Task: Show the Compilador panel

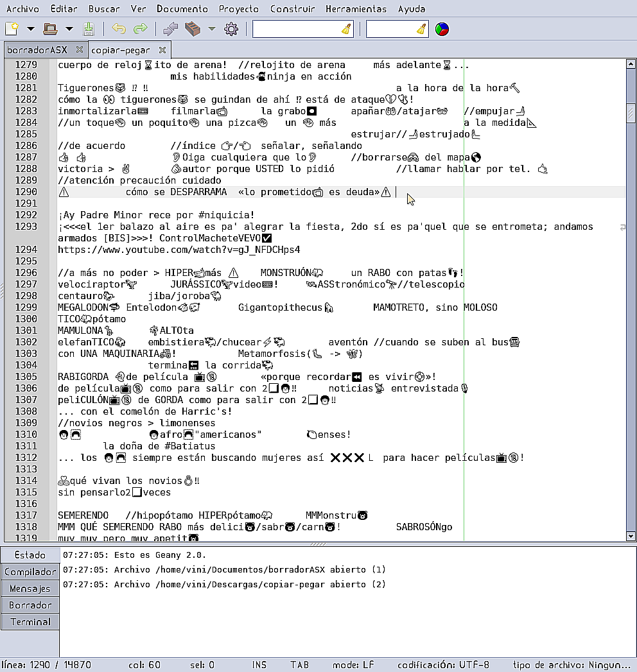Action: [30, 572]
